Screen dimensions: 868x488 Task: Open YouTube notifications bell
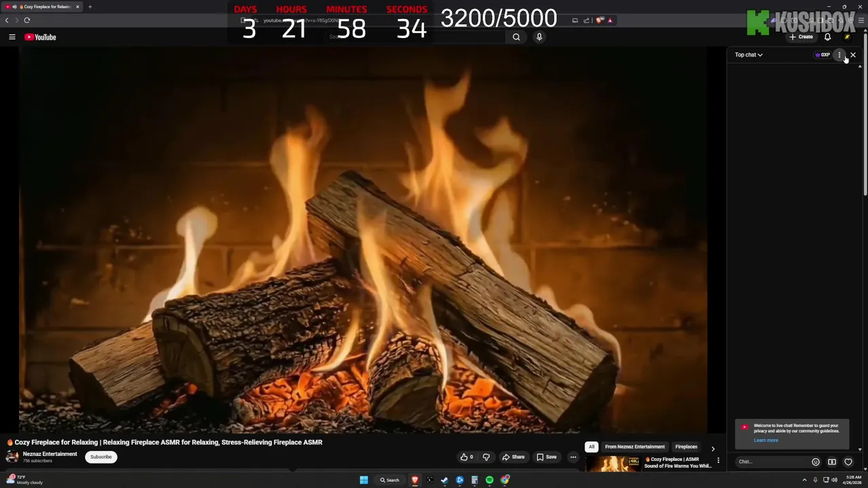pyautogui.click(x=827, y=37)
